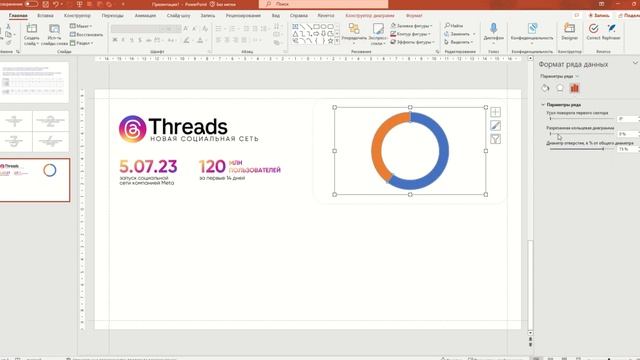The height and width of the screenshot is (360, 640).
Task: Open the Конструктор диаграмм tab
Action: point(369,16)
